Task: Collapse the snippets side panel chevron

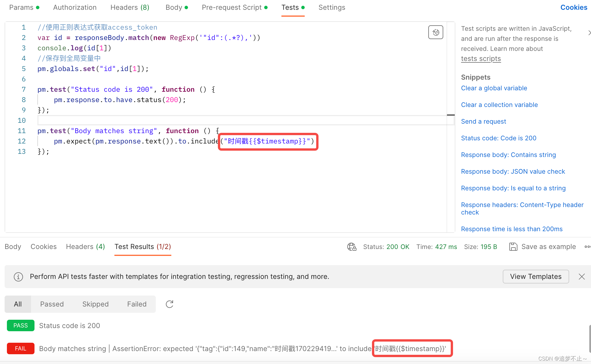Action: coord(589,33)
